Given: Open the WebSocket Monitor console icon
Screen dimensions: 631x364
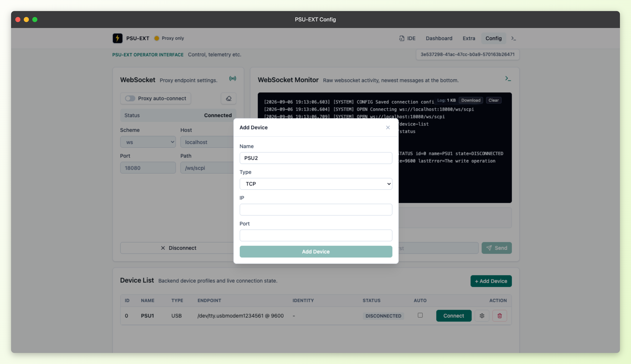Looking at the screenshot, I should coord(508,78).
